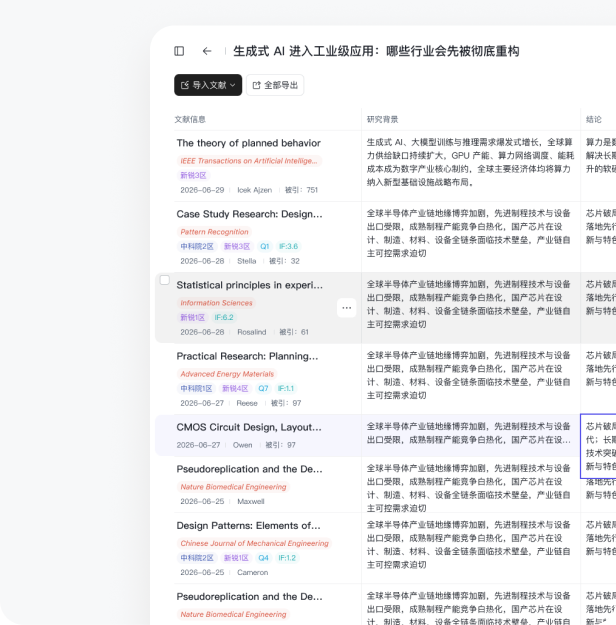616x625 pixels.
Task: Select the IEEE Transactions on Artificial Intelligence tag
Action: 249,161
